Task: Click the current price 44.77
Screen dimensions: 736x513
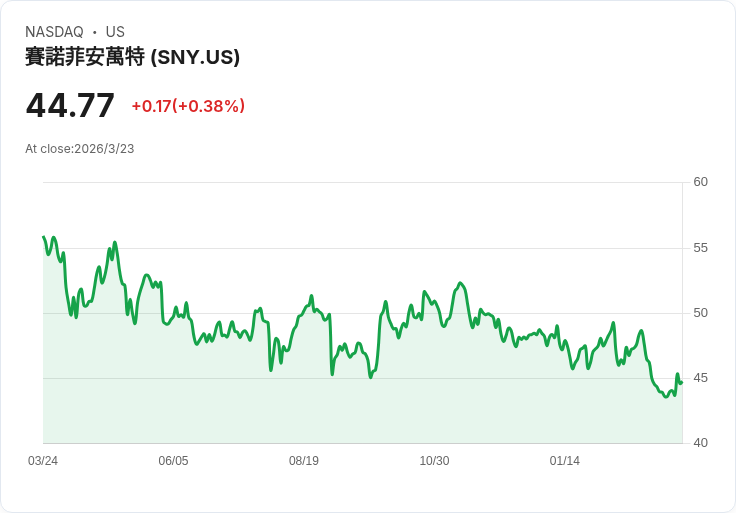Action: 70,105
